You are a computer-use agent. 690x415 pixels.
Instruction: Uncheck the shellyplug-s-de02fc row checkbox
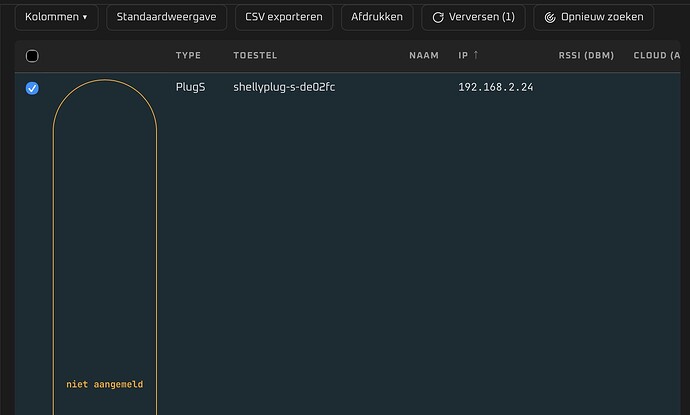click(32, 88)
